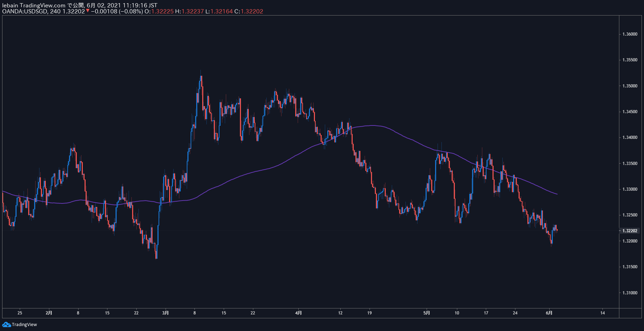Click the open value O:1.32225
Screen dimensions: 644x331
[x=159, y=11]
